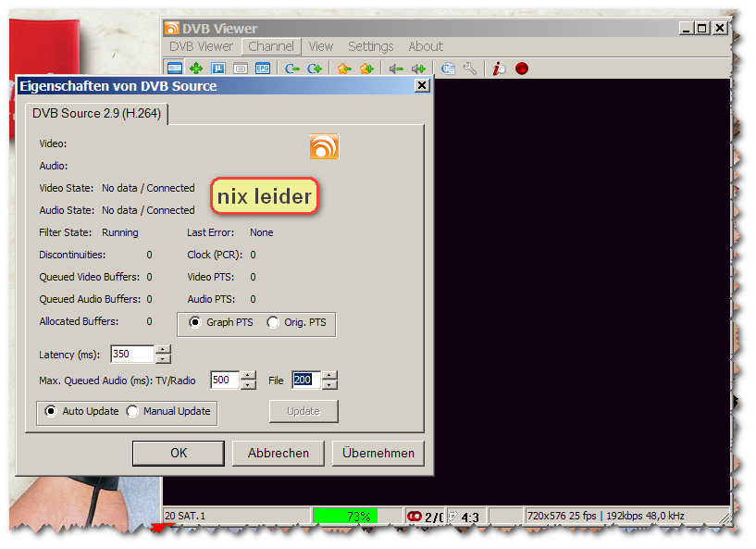Screen dimensions: 756x549
Task: Select the Auto Update radio button
Action: pyautogui.click(x=51, y=411)
